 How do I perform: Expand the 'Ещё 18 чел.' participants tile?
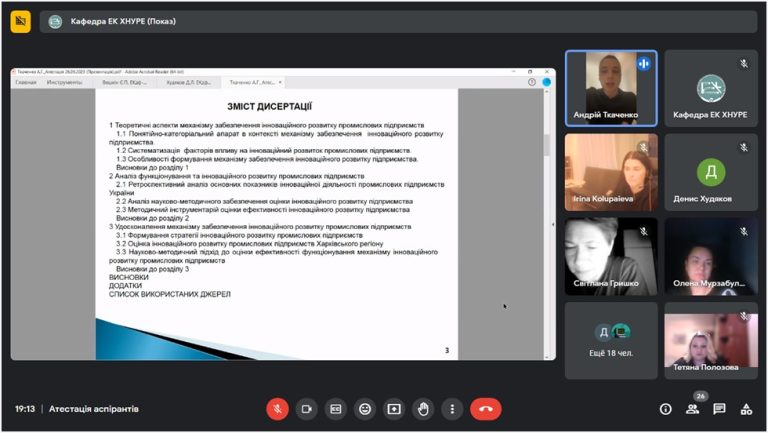click(611, 340)
